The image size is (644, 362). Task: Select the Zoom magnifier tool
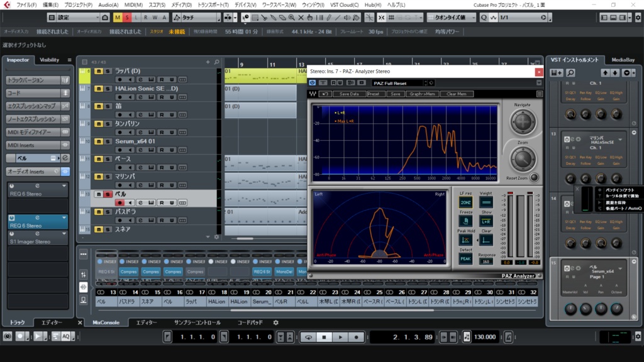292,18
